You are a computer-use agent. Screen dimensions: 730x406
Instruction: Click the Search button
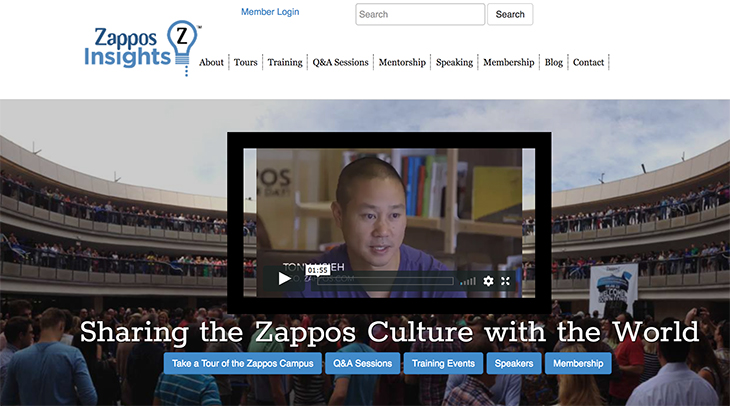[x=510, y=14]
